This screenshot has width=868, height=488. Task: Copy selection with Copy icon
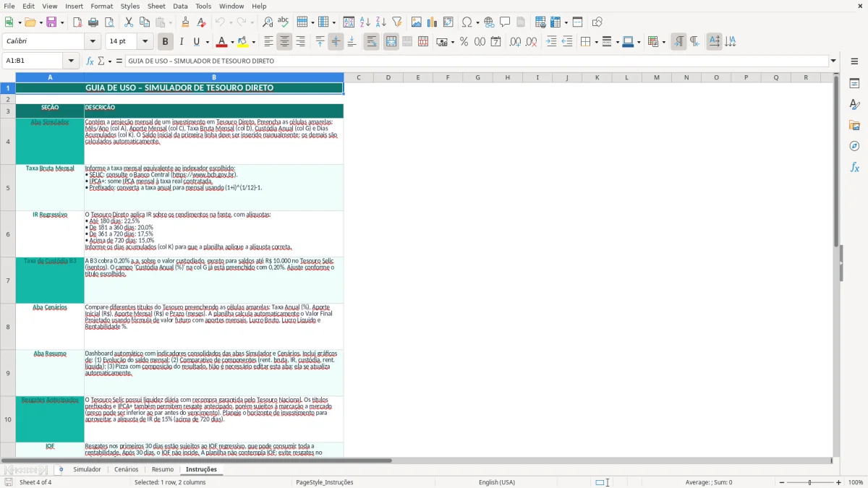144,22
